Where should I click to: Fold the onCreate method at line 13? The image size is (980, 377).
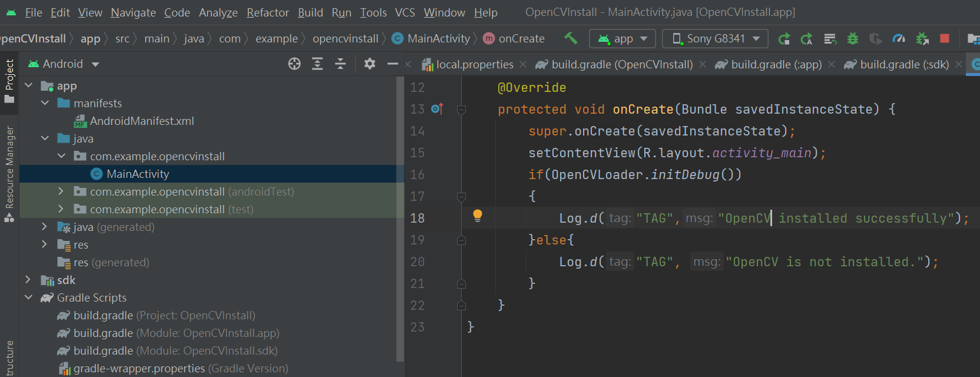[462, 110]
